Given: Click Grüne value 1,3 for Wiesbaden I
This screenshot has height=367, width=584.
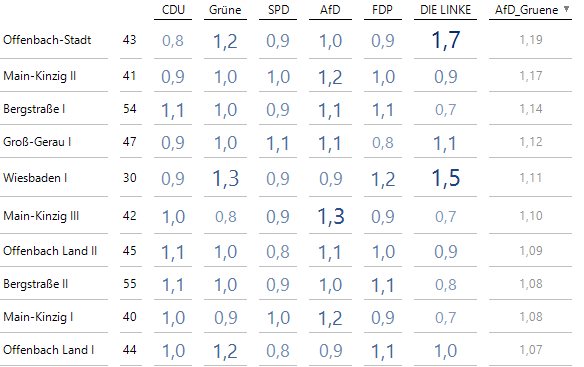Looking at the screenshot, I should (x=225, y=178).
